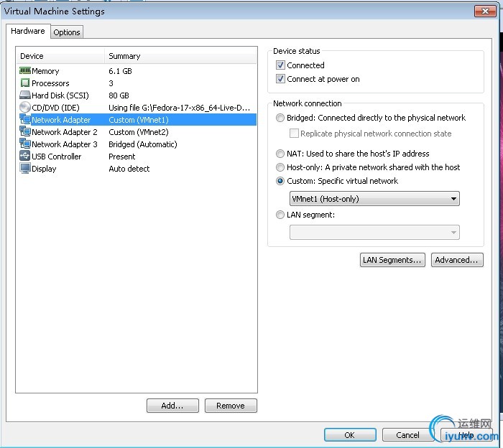Click the Processors chip icon
This screenshot has width=503, height=448.
25,83
